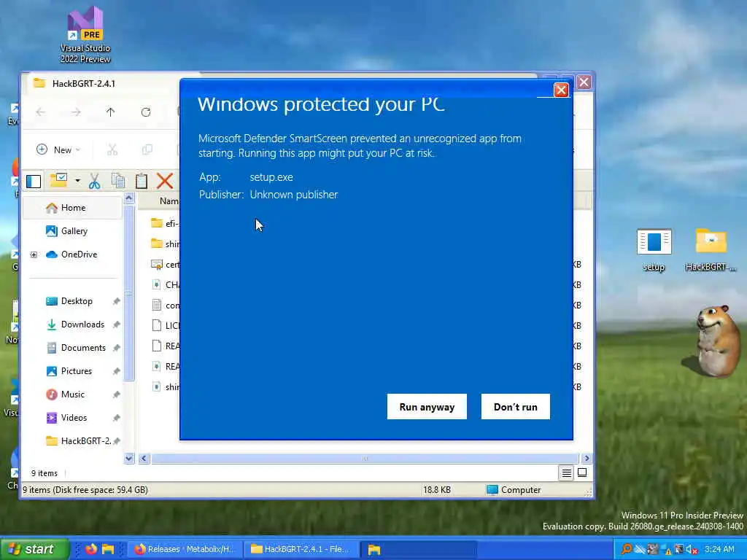
Task: Click the pin icon beside Downloads
Action: [x=116, y=324]
